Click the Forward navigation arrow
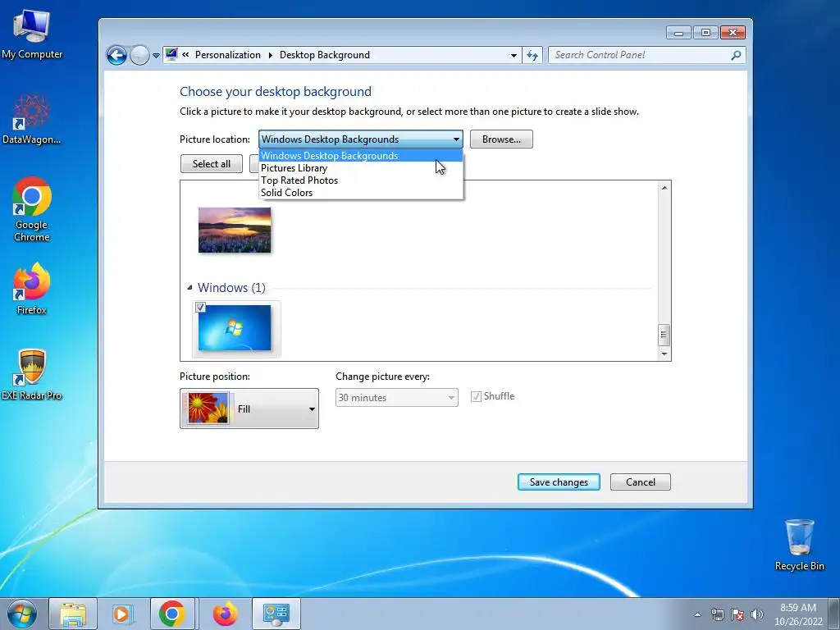Viewport: 840px width, 630px height. click(x=139, y=55)
